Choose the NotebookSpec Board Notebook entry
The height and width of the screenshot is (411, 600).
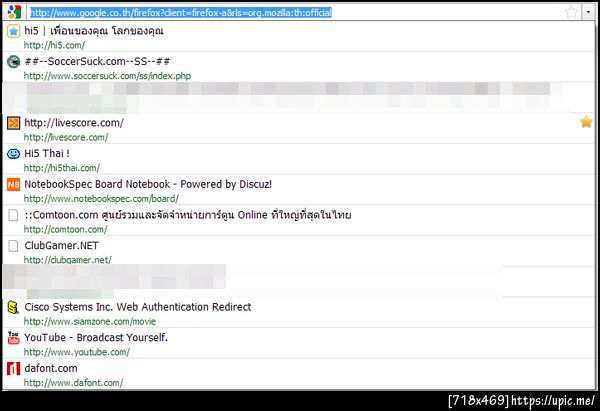(298, 190)
